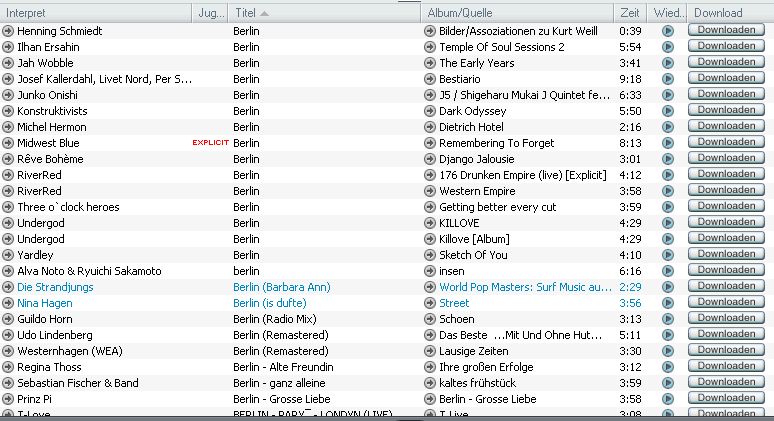Viewport: 774px width, 421px height.
Task: Open Die Strandjungs artist link
Action: click(58, 287)
